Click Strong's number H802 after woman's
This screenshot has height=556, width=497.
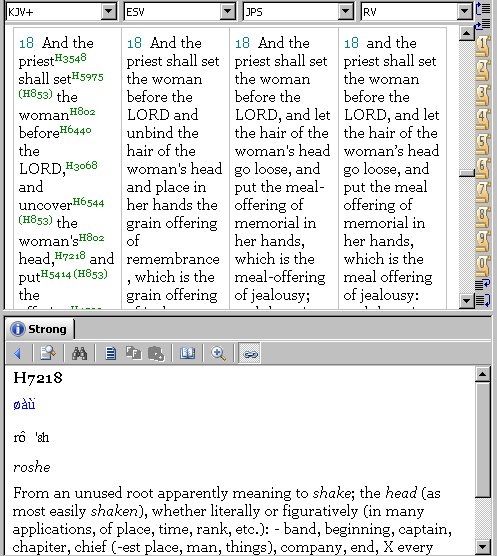[x=91, y=237]
